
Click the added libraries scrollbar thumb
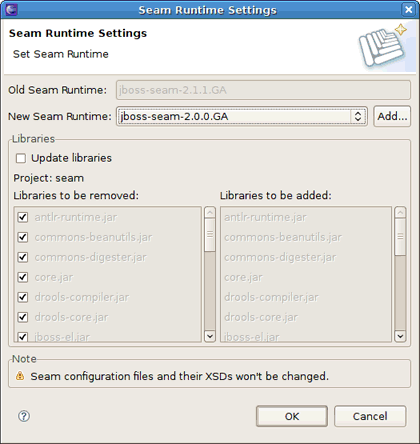400,237
